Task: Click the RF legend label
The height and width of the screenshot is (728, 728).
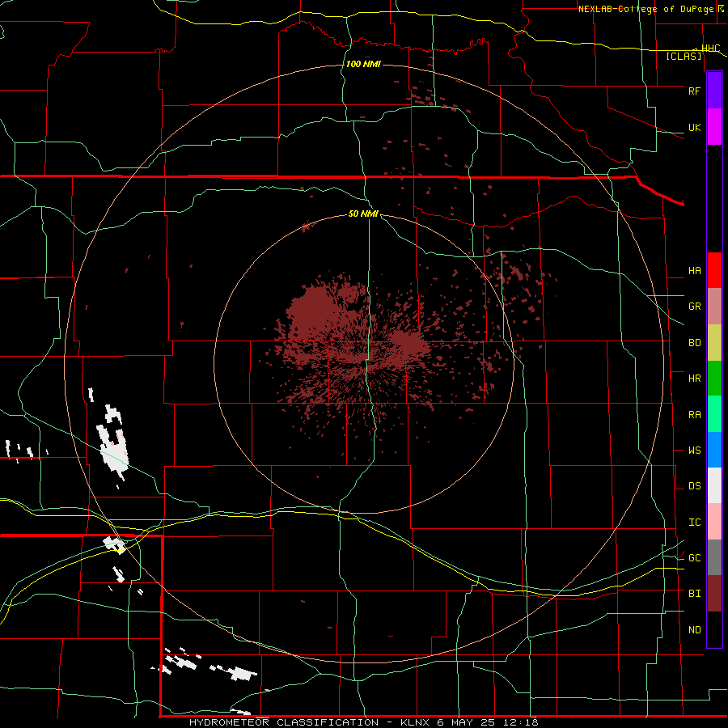Action: (694, 91)
